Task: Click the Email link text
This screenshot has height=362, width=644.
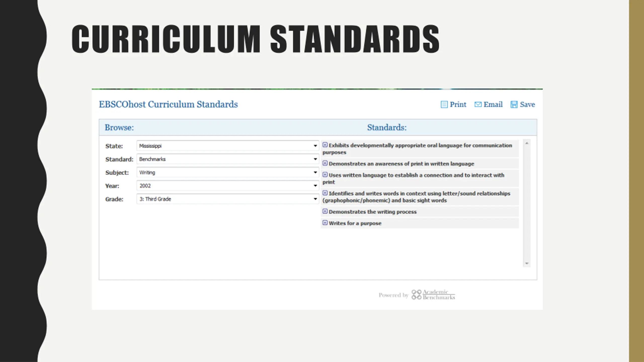Action: tap(493, 105)
